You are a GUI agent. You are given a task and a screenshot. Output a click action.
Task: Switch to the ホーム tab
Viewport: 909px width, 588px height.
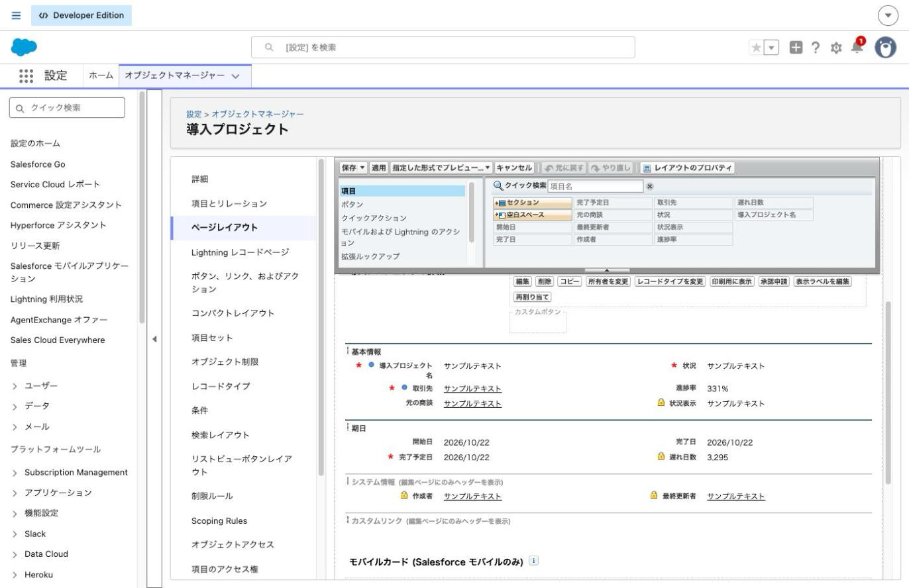click(101, 75)
